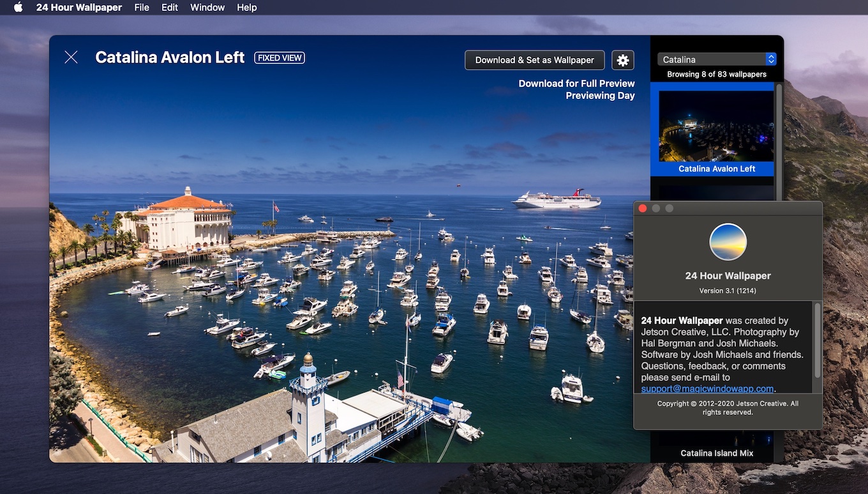
Task: Close the Catalina Avalon Left preview
Action: (71, 57)
